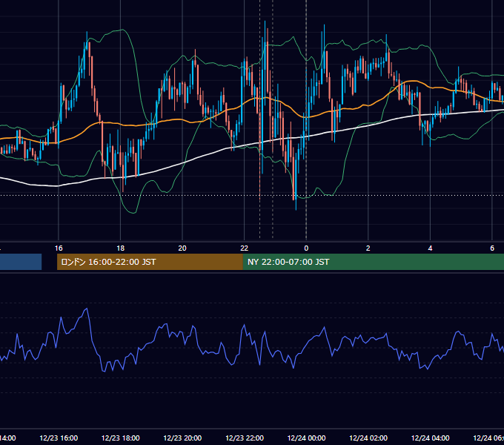504x445 pixels.
Task: Click the 12/24 02:00 time axis label
Action: tap(368, 438)
